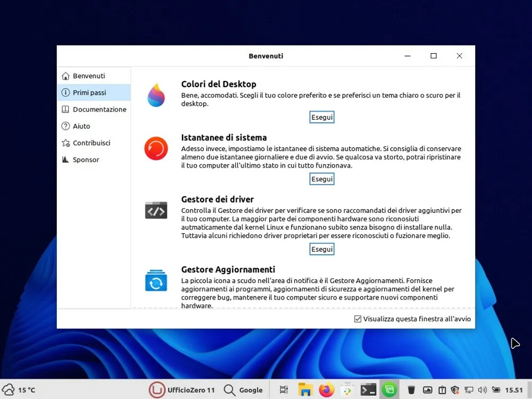Click the colorful drop Colori del Desktop icon
This screenshot has width=532, height=399.
[x=156, y=95]
